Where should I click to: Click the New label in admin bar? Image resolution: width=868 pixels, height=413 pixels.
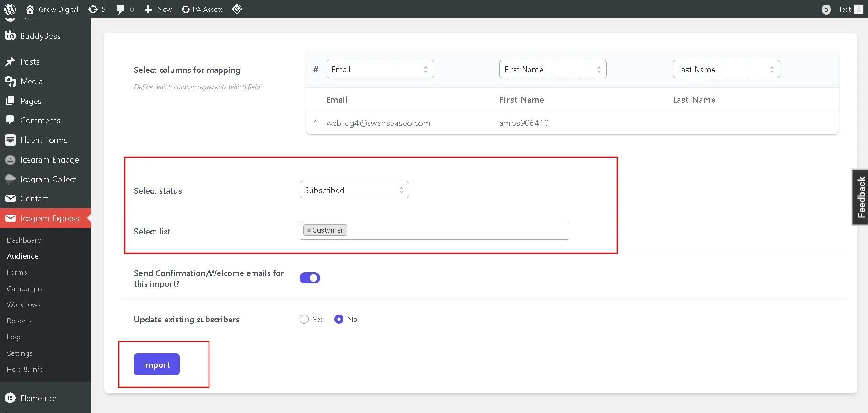click(x=165, y=9)
